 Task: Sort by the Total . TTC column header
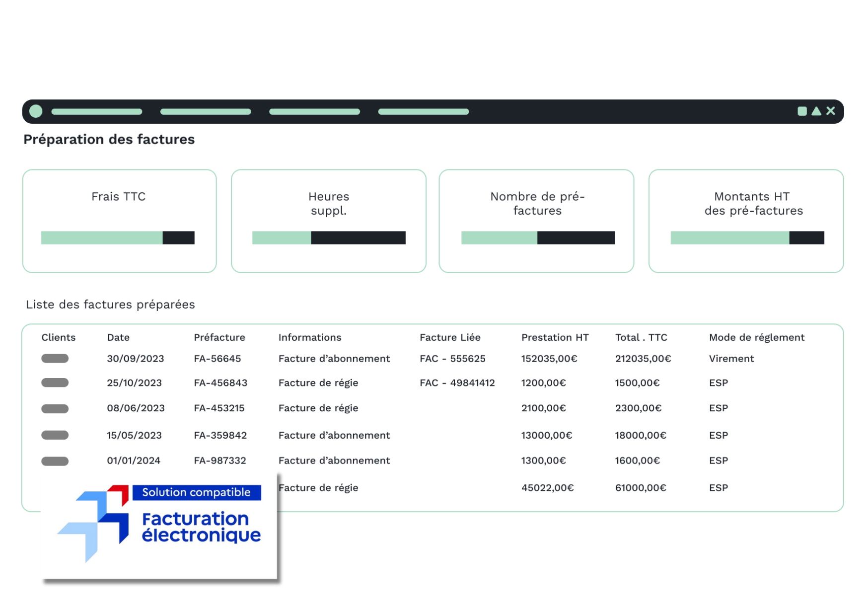641,337
